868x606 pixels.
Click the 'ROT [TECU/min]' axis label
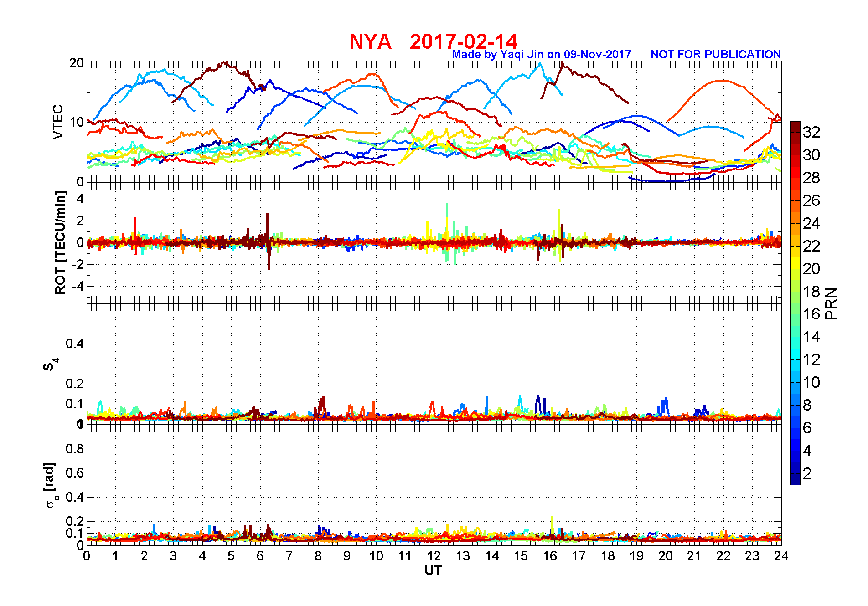(60, 242)
